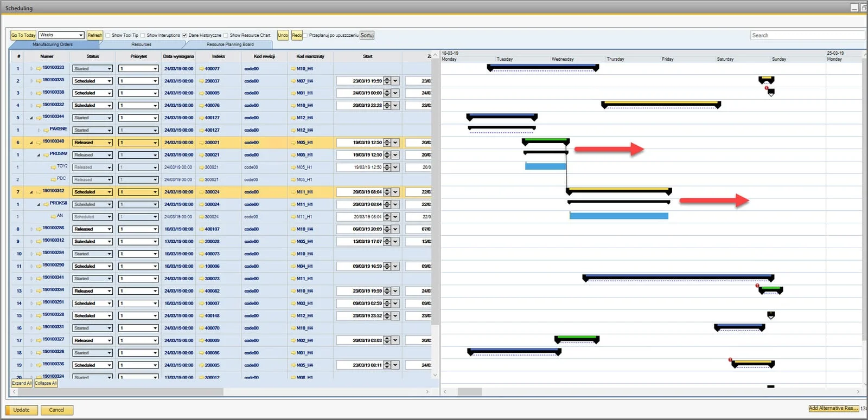Viewport: 868px width, 420px height.
Task: Click link arrow next to index 200005
Action: click(x=202, y=365)
